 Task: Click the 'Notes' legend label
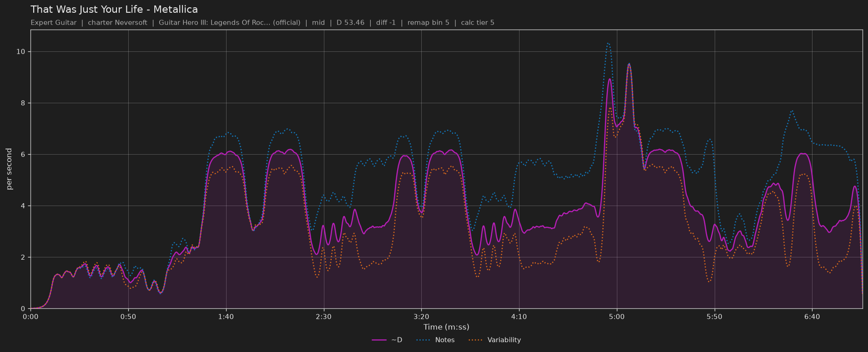445,340
